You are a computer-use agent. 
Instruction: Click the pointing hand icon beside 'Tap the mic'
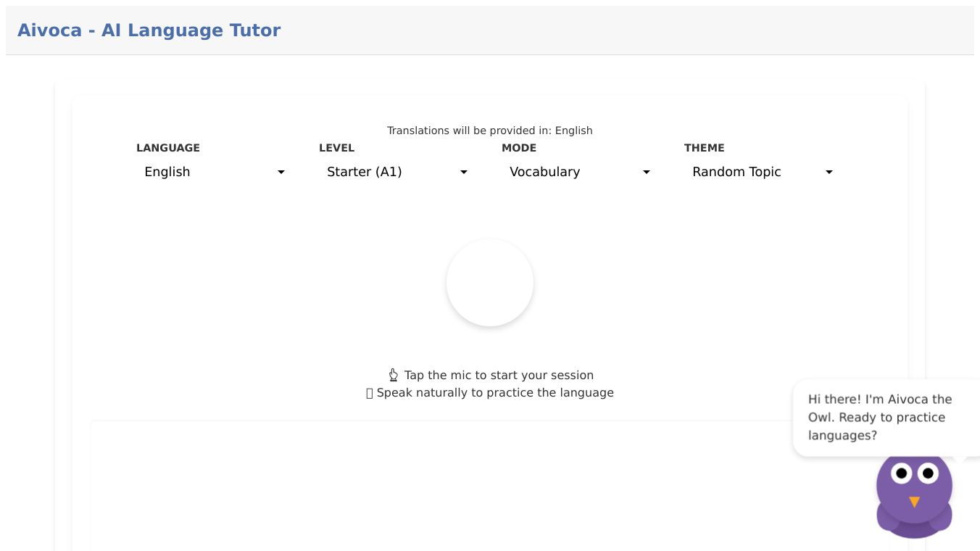[x=394, y=375]
